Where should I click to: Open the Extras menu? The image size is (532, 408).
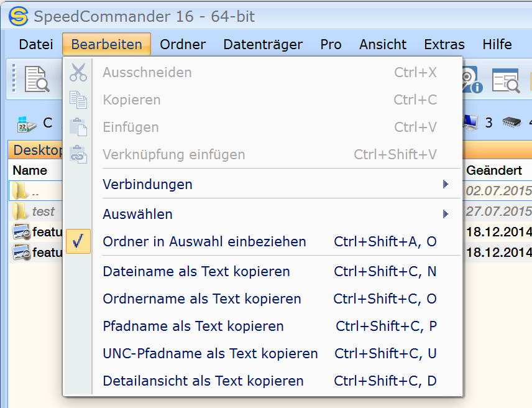pyautogui.click(x=444, y=44)
